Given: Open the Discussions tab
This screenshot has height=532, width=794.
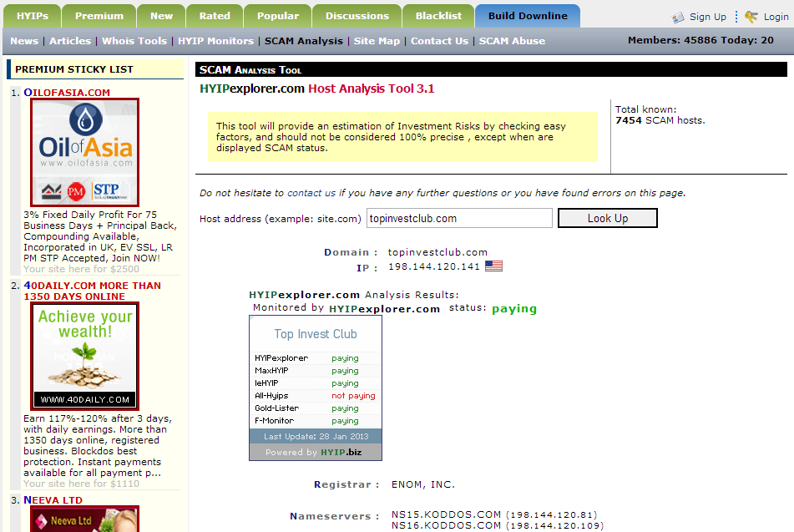Looking at the screenshot, I should pos(357,16).
